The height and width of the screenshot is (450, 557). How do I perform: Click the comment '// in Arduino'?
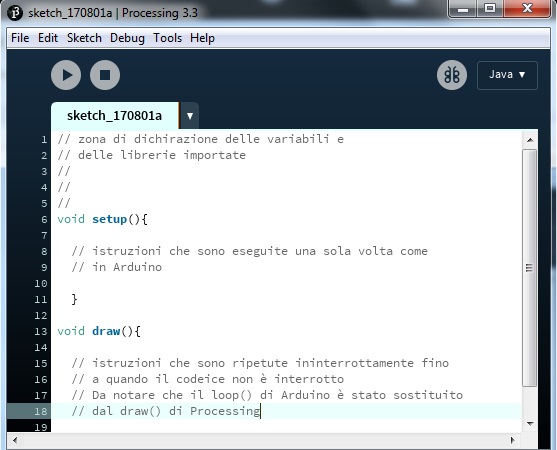coord(117,267)
